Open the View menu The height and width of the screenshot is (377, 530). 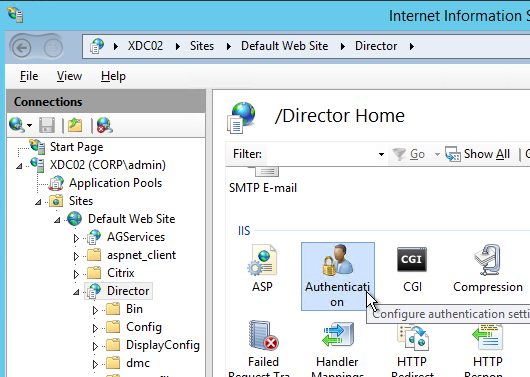69,76
